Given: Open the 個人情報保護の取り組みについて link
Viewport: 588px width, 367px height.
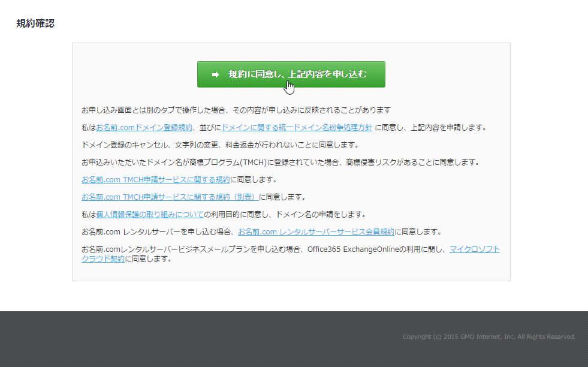Looking at the screenshot, I should (x=150, y=214).
